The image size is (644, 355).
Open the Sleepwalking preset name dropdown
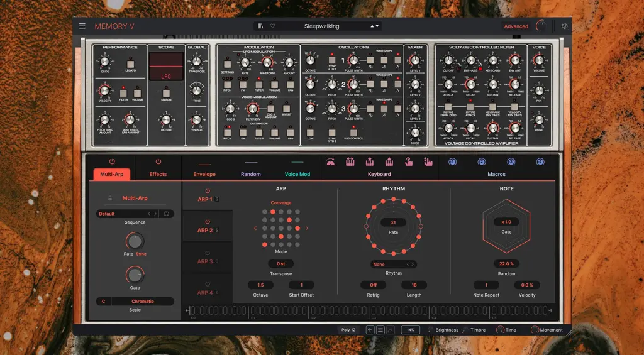point(321,26)
